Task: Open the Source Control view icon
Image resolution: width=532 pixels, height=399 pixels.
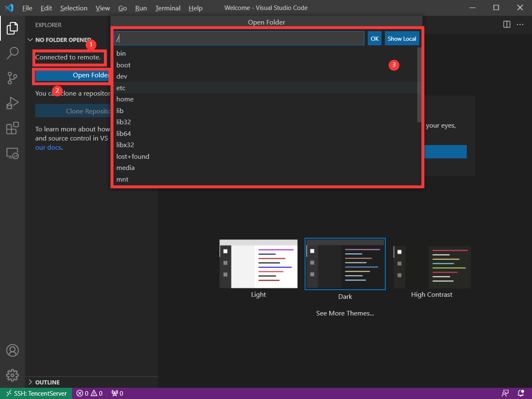Action: [12, 78]
